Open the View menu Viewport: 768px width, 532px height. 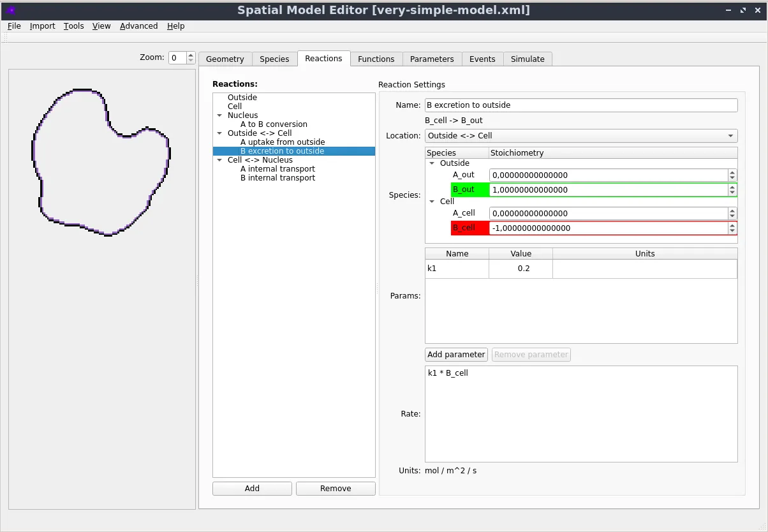[x=101, y=26]
